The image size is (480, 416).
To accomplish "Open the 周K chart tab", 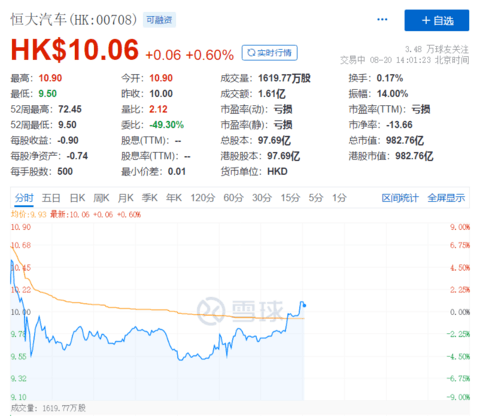I will coord(101,198).
